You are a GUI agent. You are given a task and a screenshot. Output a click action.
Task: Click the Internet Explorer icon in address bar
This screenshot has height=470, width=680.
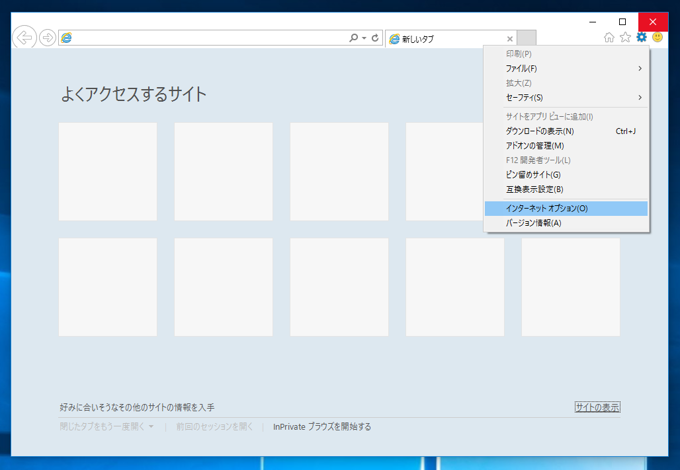[66, 38]
